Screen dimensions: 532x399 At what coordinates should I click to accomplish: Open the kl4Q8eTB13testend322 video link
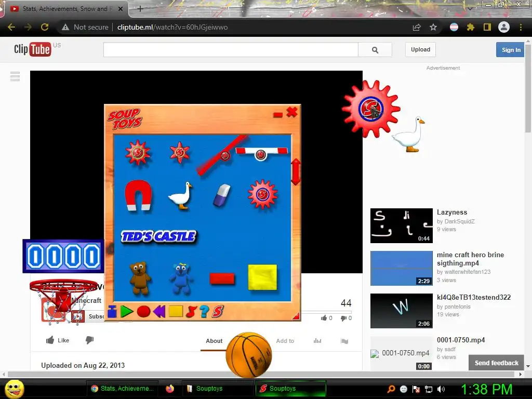point(474,298)
